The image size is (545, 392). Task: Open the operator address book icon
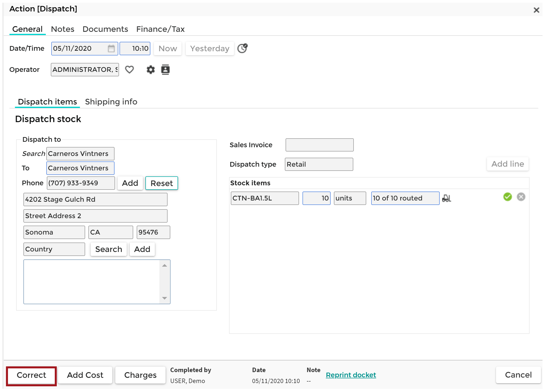[165, 70]
